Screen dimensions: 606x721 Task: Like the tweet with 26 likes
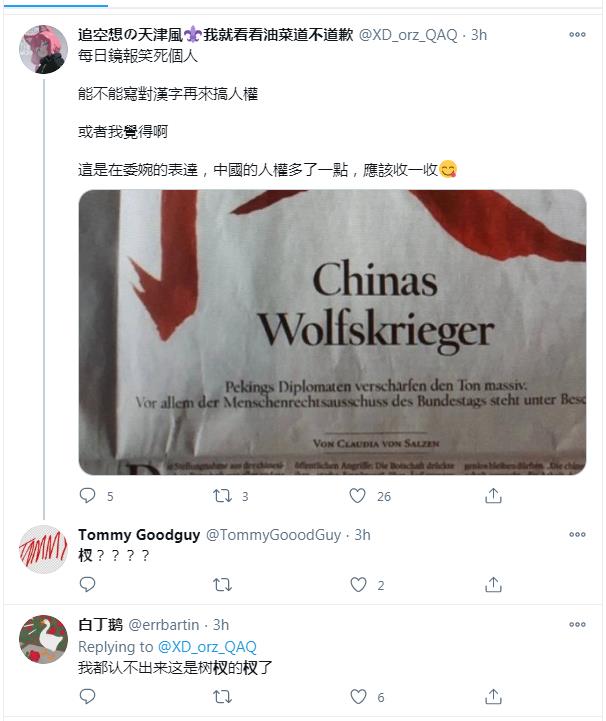click(357, 495)
